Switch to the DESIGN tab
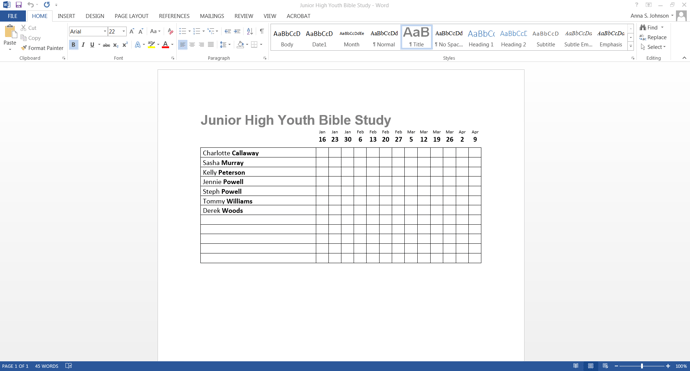The width and height of the screenshot is (690, 371). (95, 16)
